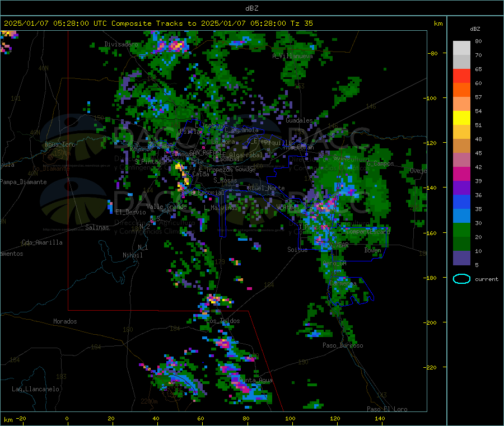Click the '0' tick on the horizontal km axis
The image size is (504, 426).
coord(67,419)
